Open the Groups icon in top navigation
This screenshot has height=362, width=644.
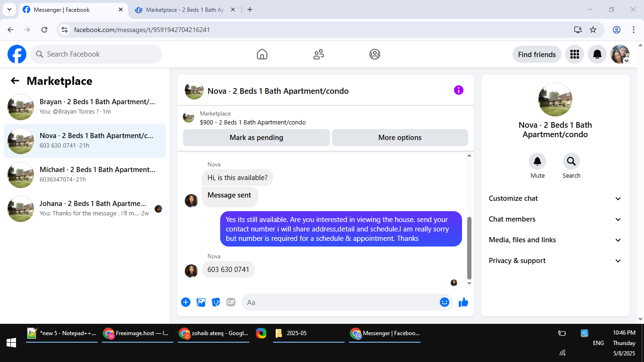coord(375,54)
